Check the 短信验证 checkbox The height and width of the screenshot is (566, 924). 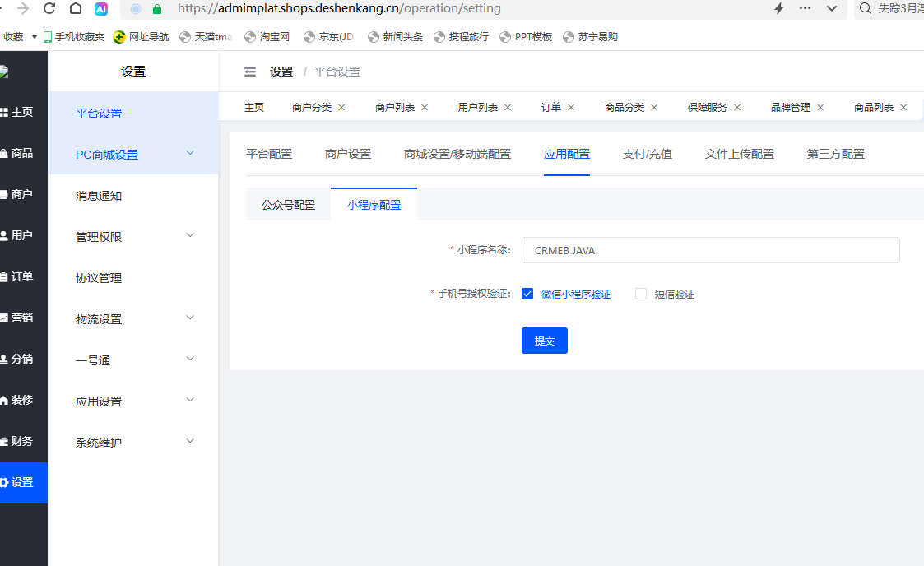(x=641, y=294)
